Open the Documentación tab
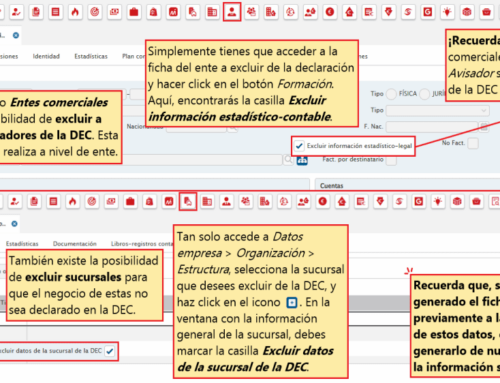The width and height of the screenshot is (500, 383). pos(75,244)
